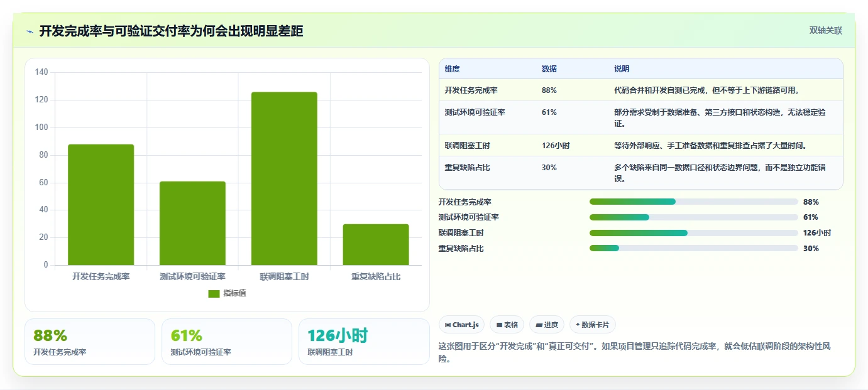Click x-axis label 重复缺陷占比 under chart
Viewport: 868px width, 390px height.
(x=376, y=276)
